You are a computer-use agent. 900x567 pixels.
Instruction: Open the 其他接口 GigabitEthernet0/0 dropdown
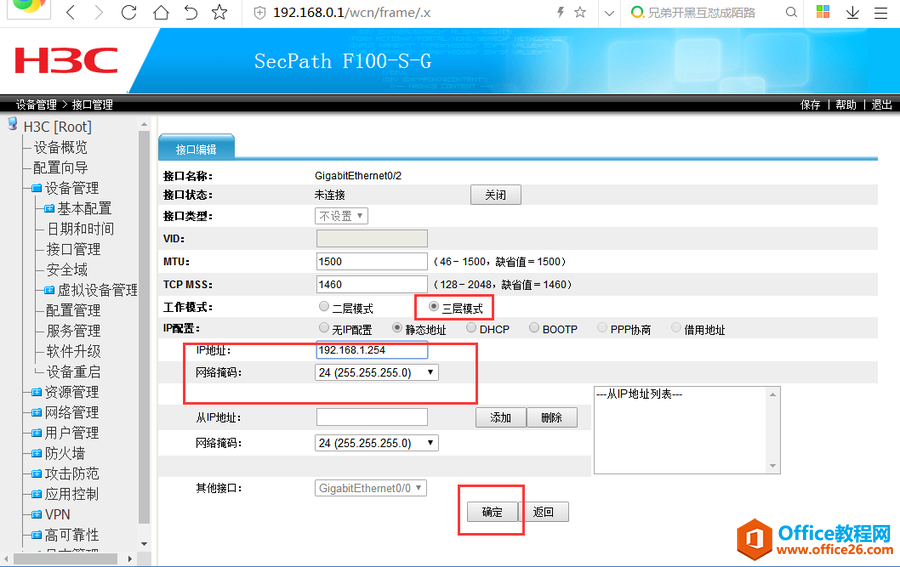click(371, 488)
